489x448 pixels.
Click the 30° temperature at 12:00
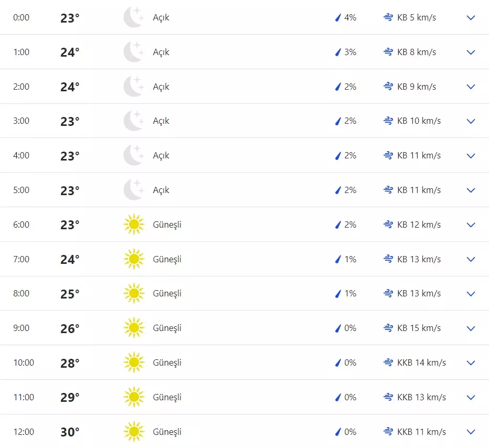pos(70,432)
